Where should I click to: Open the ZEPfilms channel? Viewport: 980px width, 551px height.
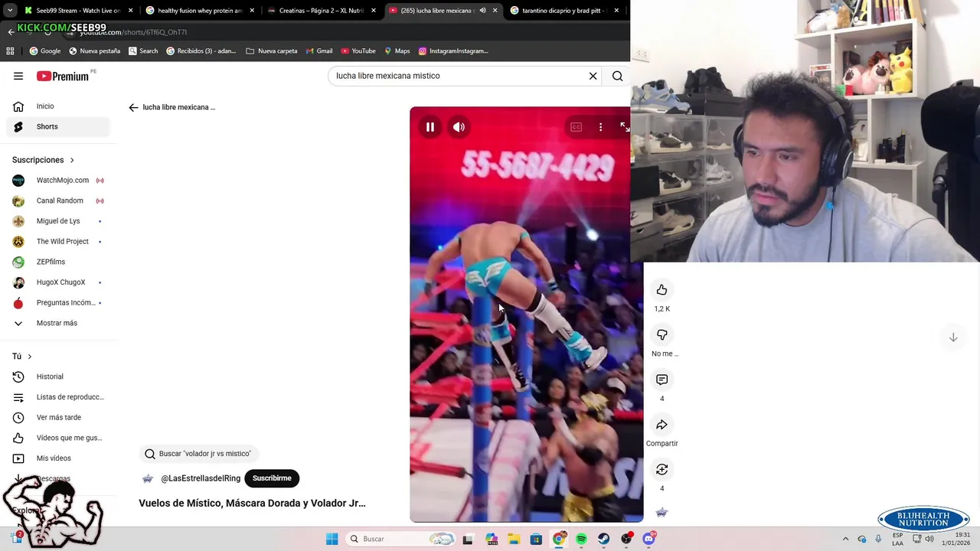[58, 262]
